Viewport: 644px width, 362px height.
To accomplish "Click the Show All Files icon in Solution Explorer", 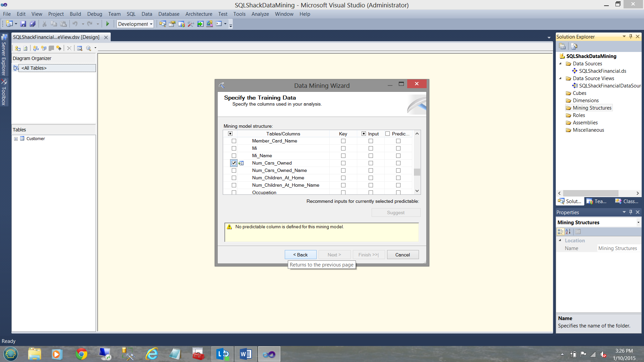I will [x=574, y=46].
